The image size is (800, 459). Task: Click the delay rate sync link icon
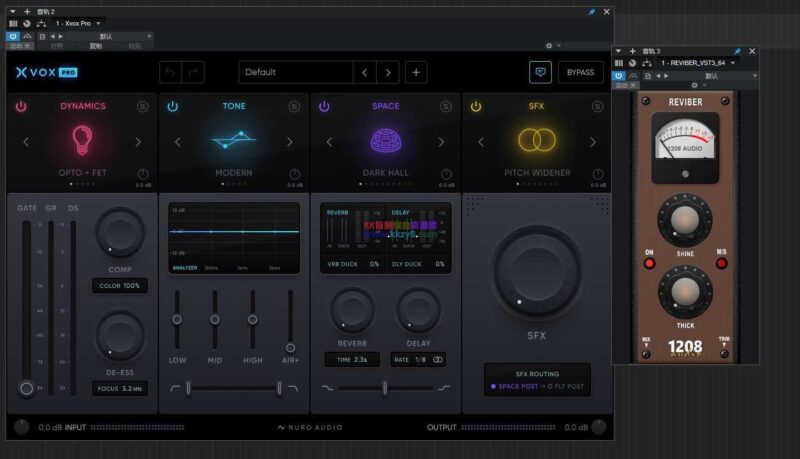(x=438, y=360)
